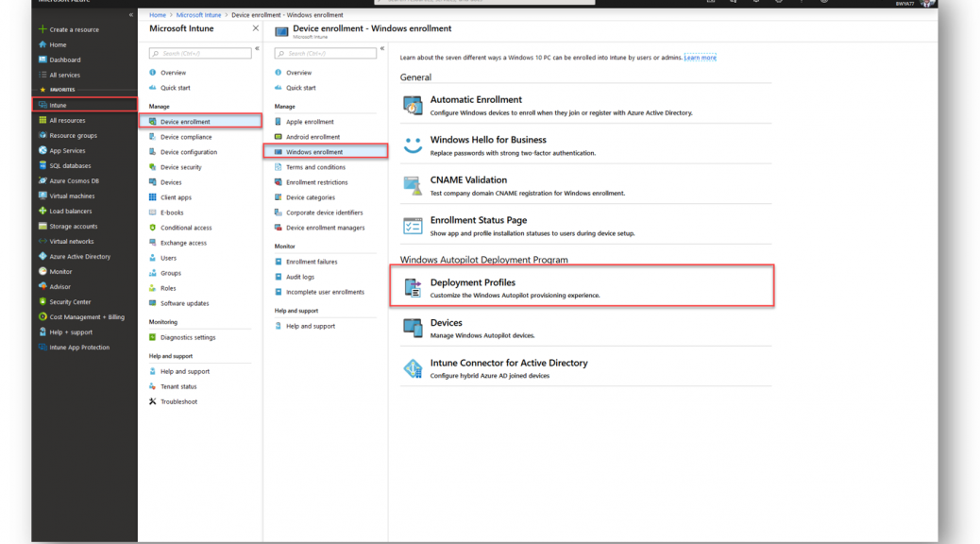Open Automatic Enrollment icon

(413, 106)
